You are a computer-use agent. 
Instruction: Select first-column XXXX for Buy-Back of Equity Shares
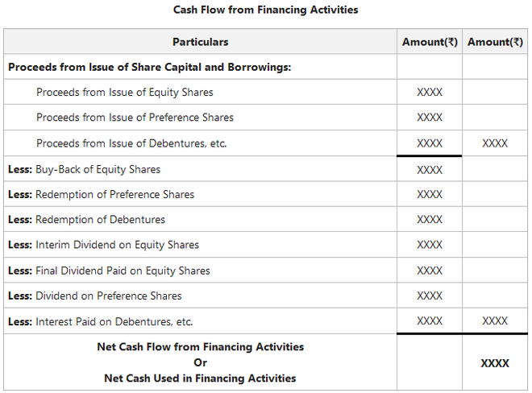430,170
